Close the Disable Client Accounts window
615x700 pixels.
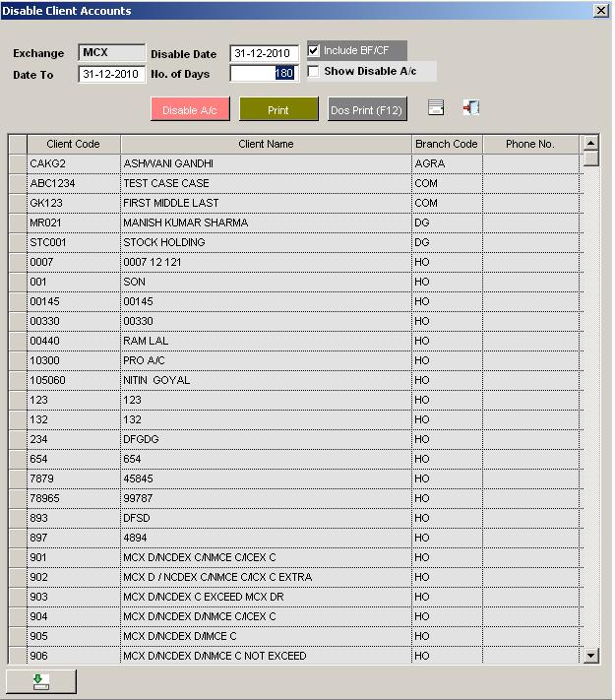[x=600, y=10]
